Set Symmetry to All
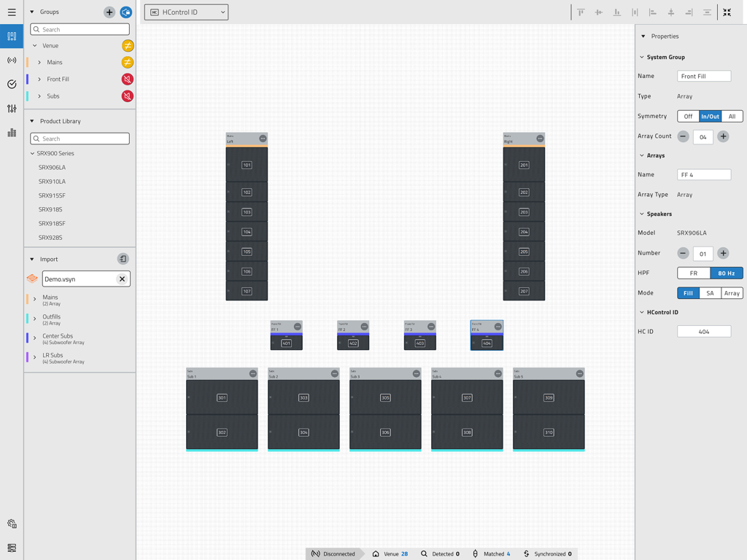The height and width of the screenshot is (560, 747). click(733, 116)
